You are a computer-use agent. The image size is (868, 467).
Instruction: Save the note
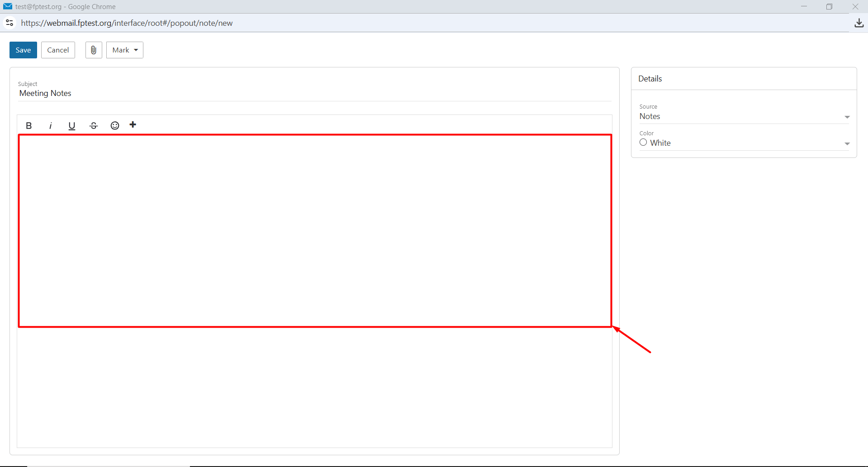click(x=23, y=50)
